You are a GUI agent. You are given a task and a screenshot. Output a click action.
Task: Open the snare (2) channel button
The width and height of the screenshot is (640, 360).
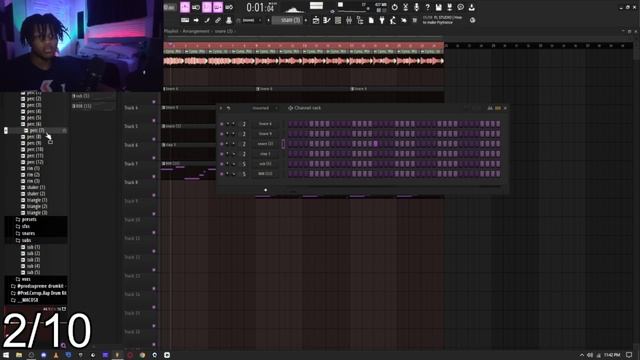(265, 144)
